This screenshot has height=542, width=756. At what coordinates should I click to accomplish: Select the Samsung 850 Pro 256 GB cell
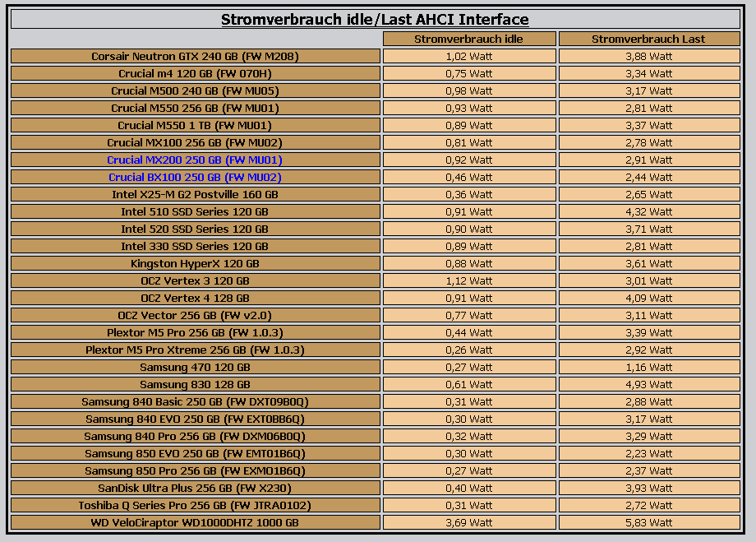[x=195, y=470]
